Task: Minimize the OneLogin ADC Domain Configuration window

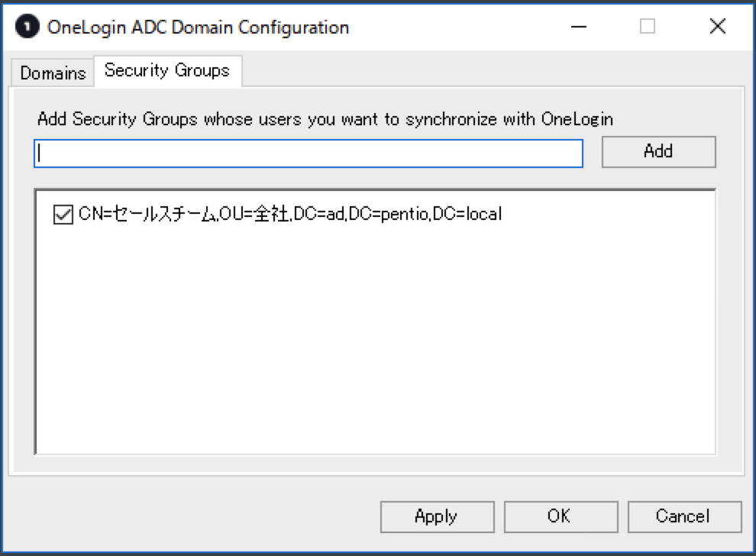Action: pos(579,27)
